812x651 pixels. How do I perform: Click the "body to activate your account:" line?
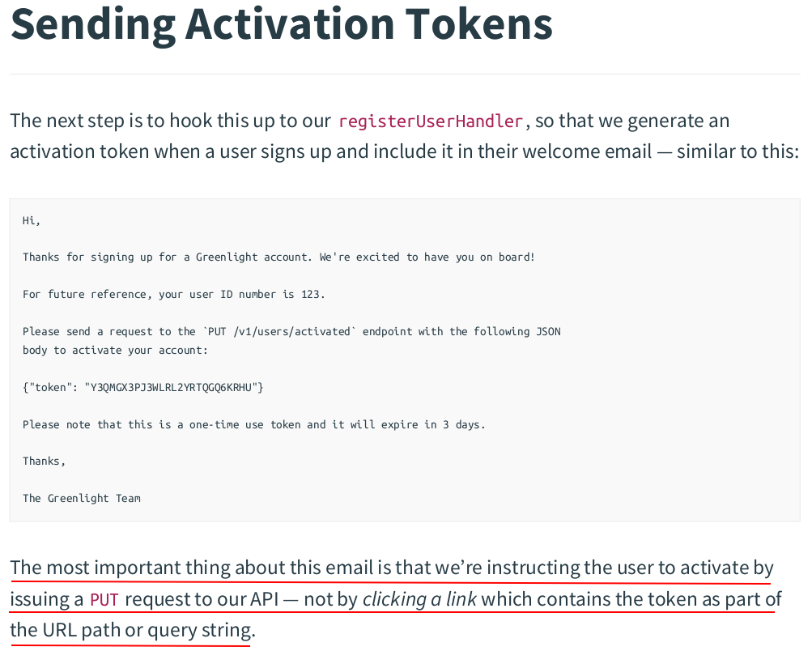tap(115, 350)
